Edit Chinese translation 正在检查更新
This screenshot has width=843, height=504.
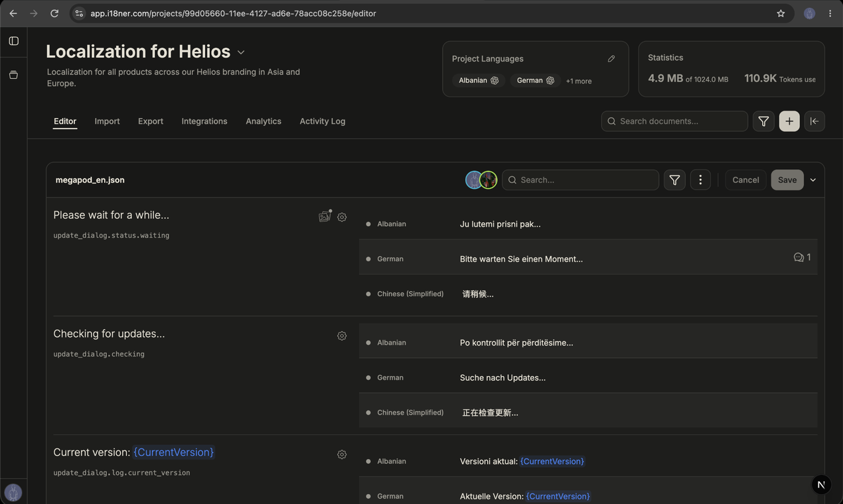(x=490, y=412)
